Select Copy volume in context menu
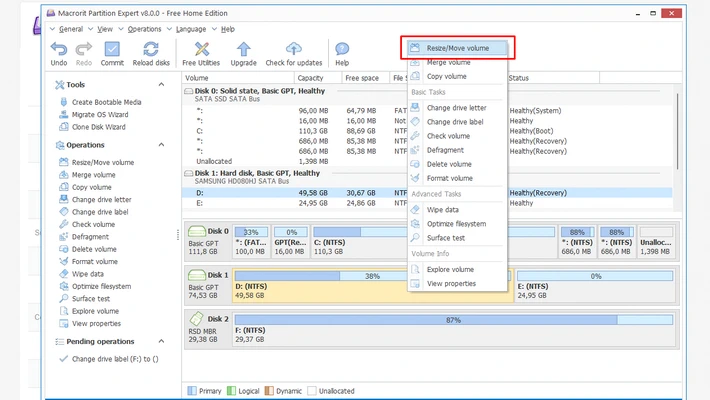Viewport: 710px width, 400px height. click(x=457, y=77)
